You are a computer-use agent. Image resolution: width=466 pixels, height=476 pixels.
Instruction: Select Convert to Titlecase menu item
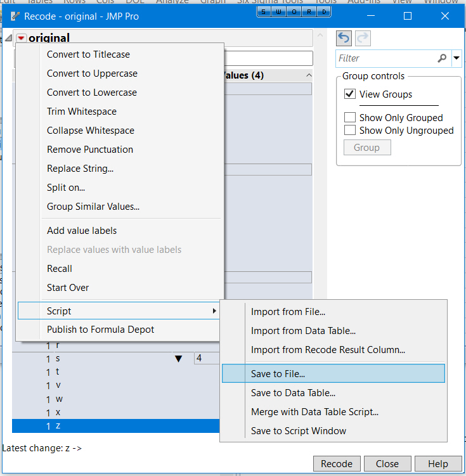pos(88,55)
